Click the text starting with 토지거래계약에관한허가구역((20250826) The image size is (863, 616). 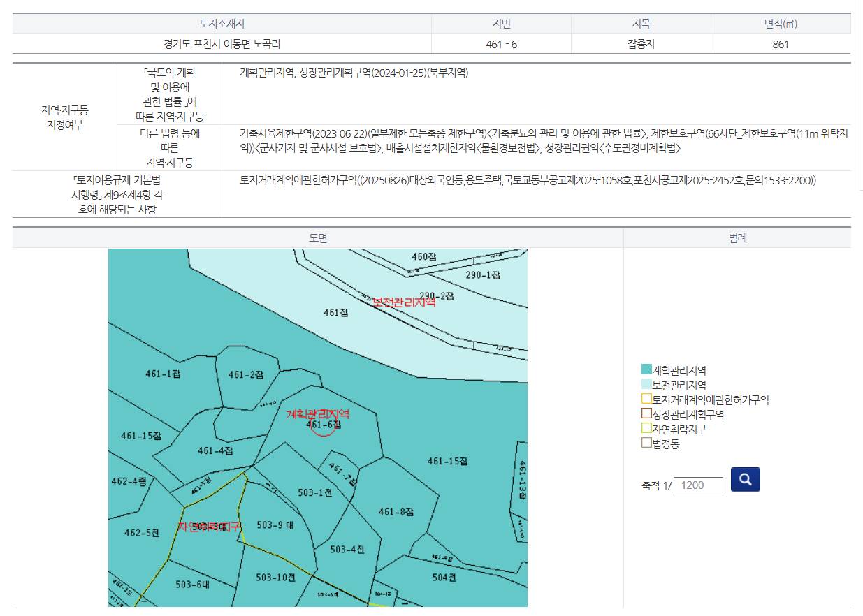tap(528, 181)
